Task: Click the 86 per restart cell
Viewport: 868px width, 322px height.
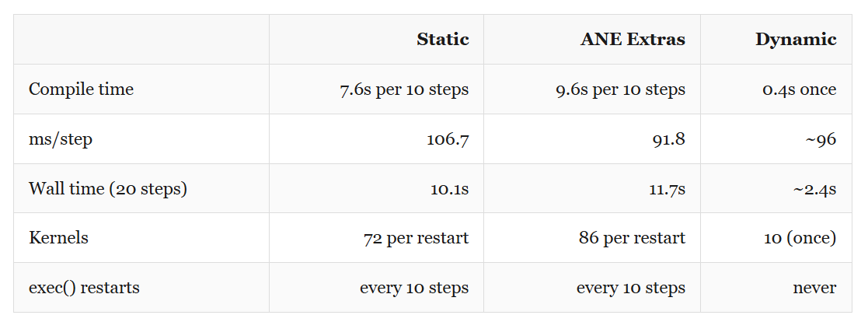Action: (633, 238)
